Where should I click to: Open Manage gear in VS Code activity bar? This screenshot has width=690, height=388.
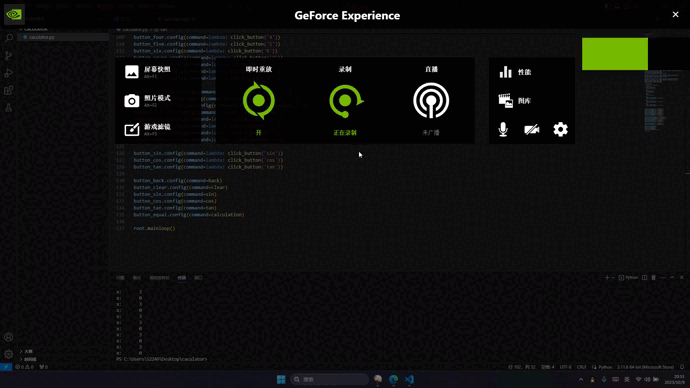[8, 354]
